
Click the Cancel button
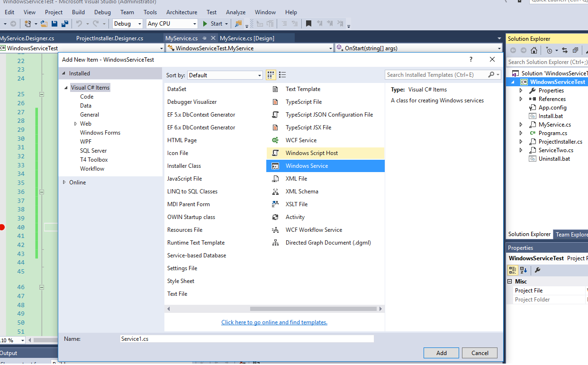pos(480,353)
